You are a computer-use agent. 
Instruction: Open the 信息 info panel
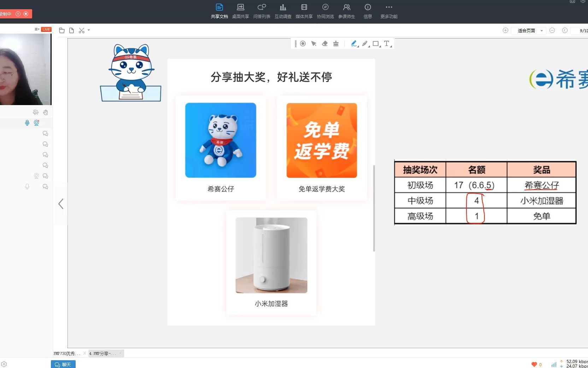pyautogui.click(x=367, y=11)
